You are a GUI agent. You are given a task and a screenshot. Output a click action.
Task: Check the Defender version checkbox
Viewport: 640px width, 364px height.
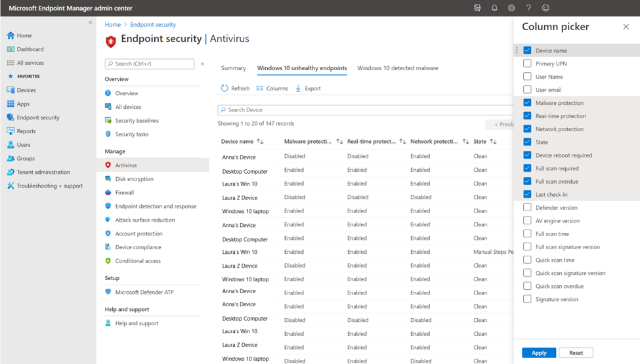click(x=527, y=207)
